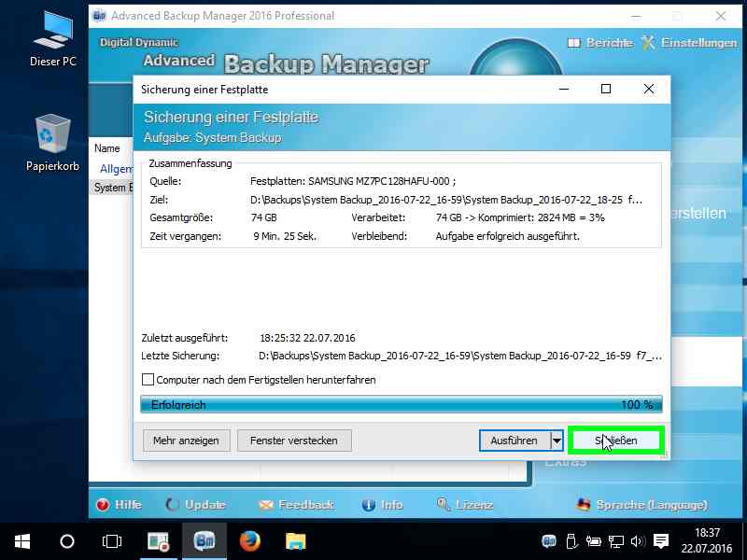Open the Lizenz link
Image resolution: width=747 pixels, height=560 pixels.
click(x=465, y=505)
